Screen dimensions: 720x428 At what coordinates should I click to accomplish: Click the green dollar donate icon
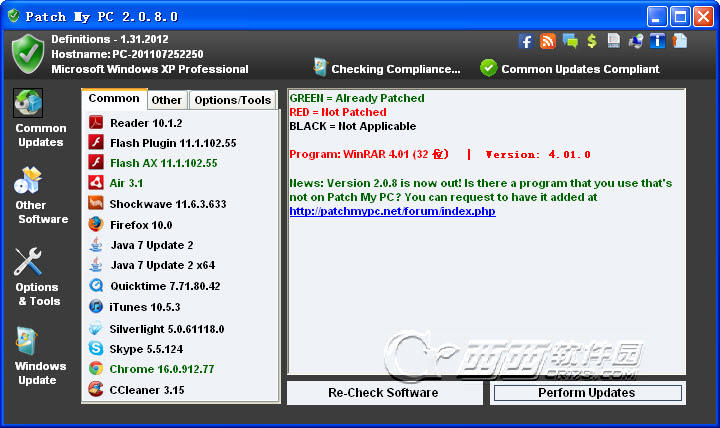click(592, 41)
